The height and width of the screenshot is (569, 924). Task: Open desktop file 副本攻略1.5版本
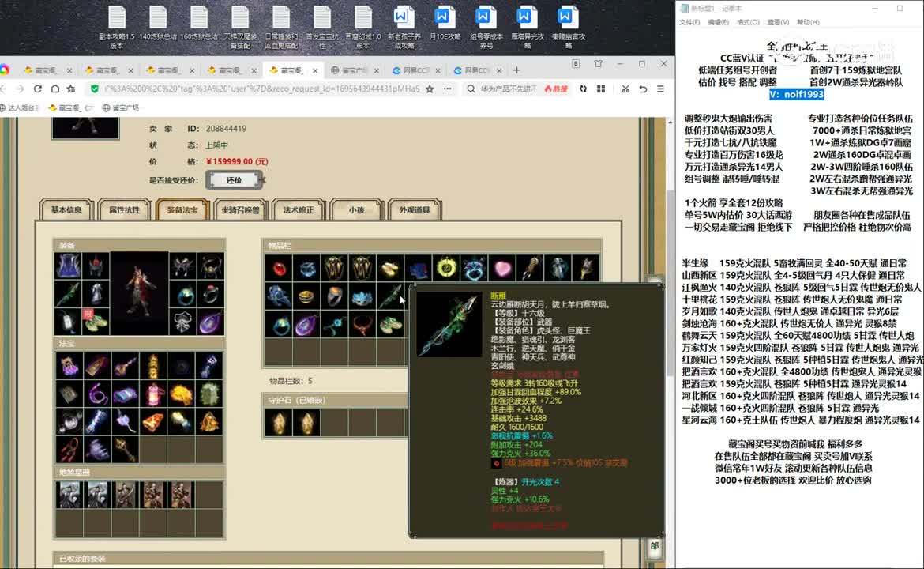click(x=117, y=28)
